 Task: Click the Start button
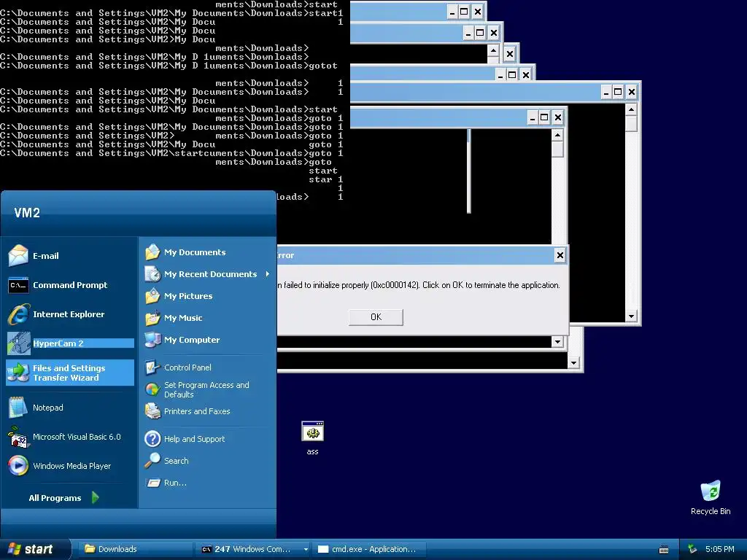34,549
